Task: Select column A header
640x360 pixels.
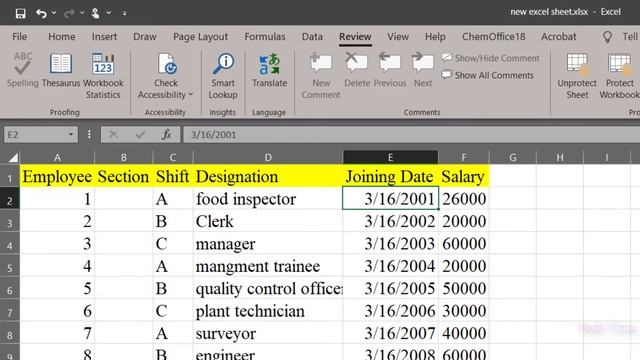Action: click(x=58, y=157)
